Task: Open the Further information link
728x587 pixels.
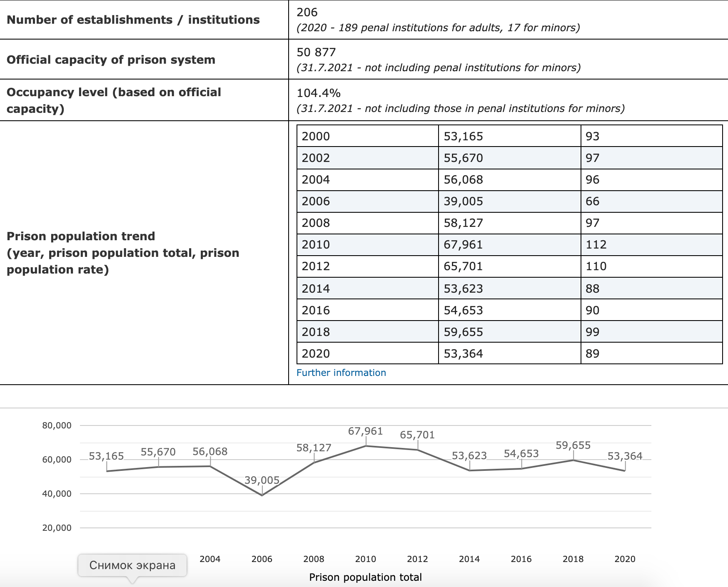Action: 341,373
